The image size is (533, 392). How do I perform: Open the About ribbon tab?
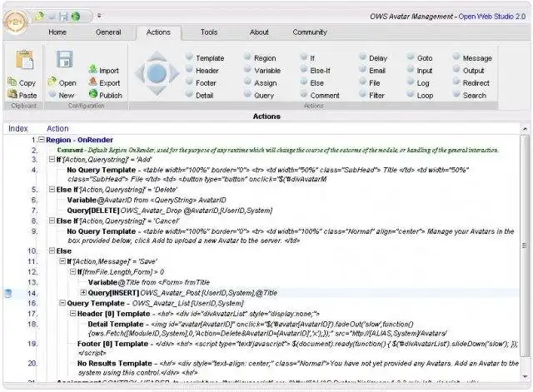(x=259, y=32)
